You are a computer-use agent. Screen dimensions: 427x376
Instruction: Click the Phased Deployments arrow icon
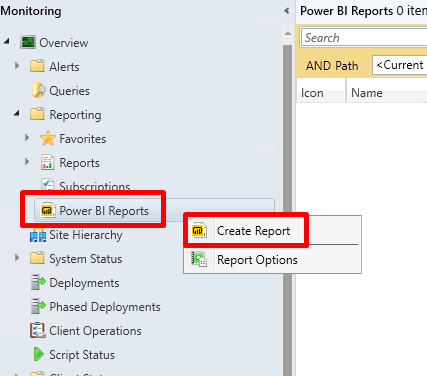(38, 306)
